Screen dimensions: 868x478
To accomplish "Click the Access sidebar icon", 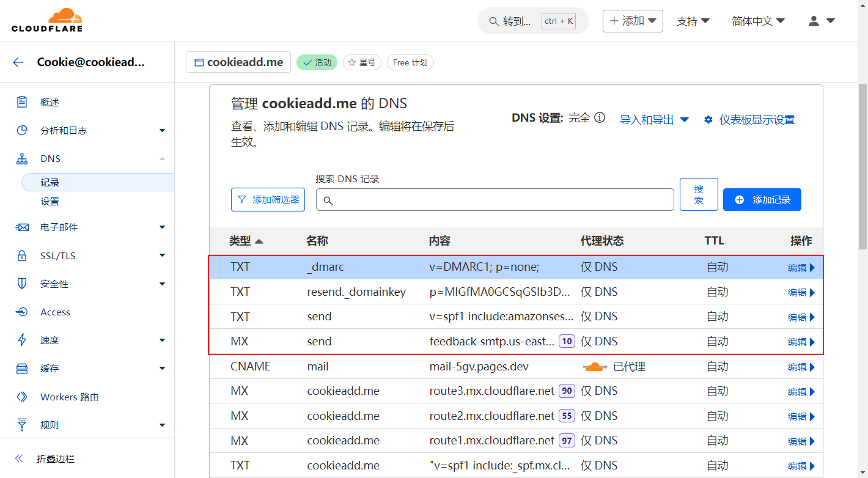I will [22, 312].
